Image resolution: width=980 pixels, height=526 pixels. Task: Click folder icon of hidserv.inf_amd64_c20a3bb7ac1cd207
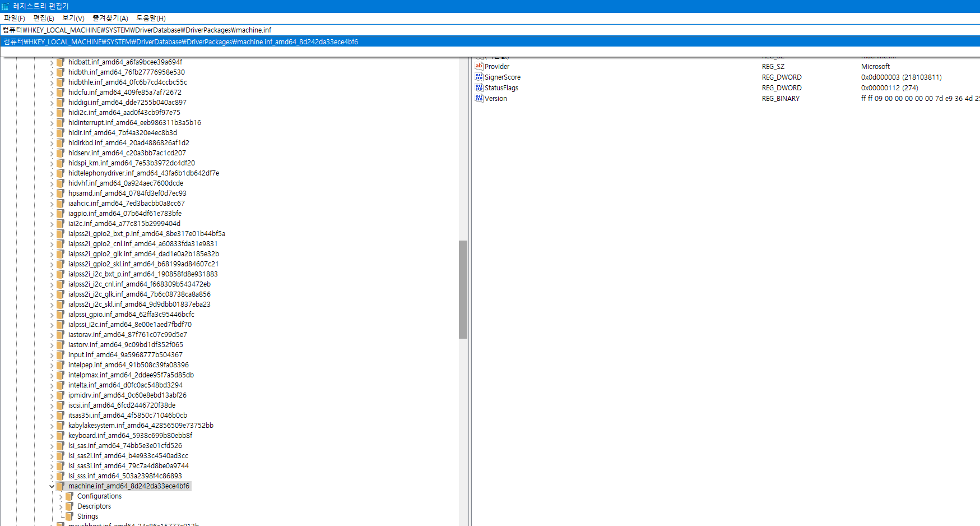pos(61,153)
